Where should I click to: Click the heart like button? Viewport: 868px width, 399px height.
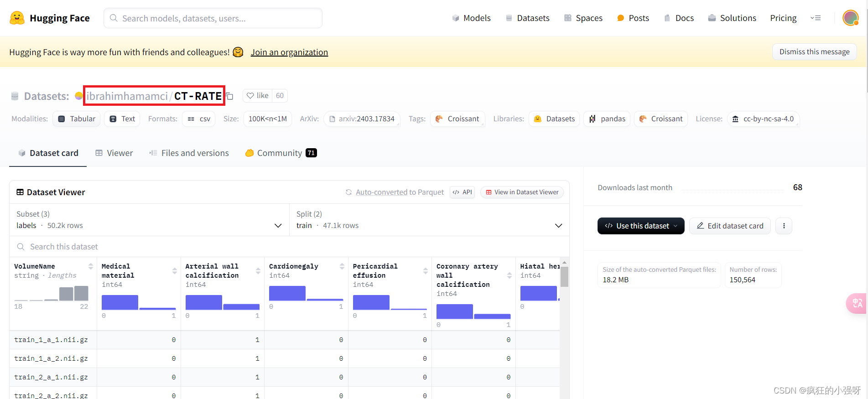click(257, 96)
